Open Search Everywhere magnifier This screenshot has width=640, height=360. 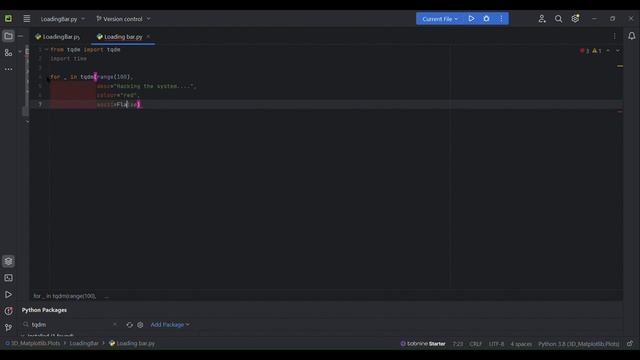(558, 19)
